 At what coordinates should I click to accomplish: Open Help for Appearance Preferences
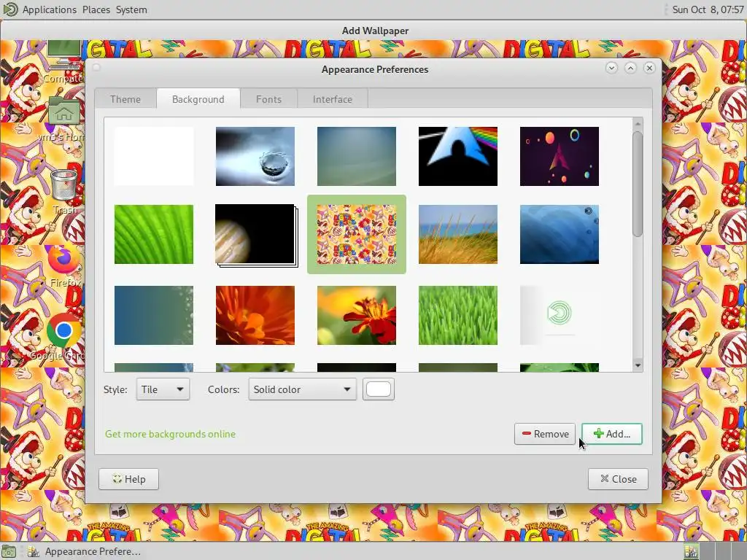[x=128, y=479]
